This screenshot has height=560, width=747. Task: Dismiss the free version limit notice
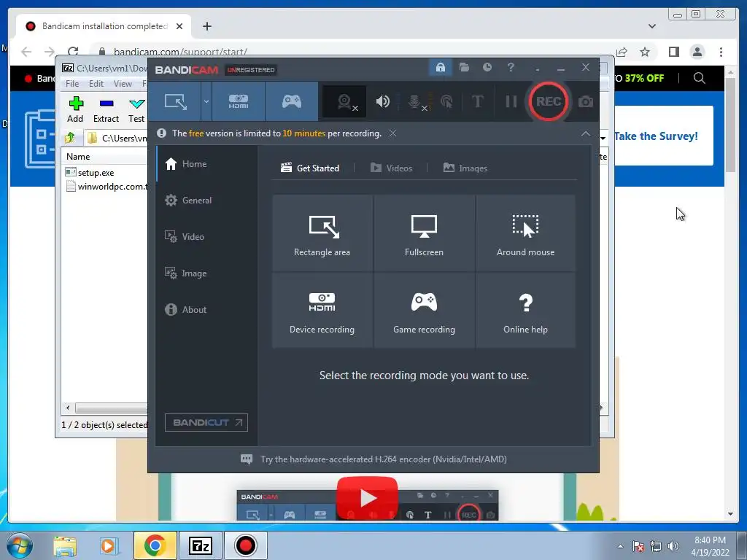coord(392,133)
